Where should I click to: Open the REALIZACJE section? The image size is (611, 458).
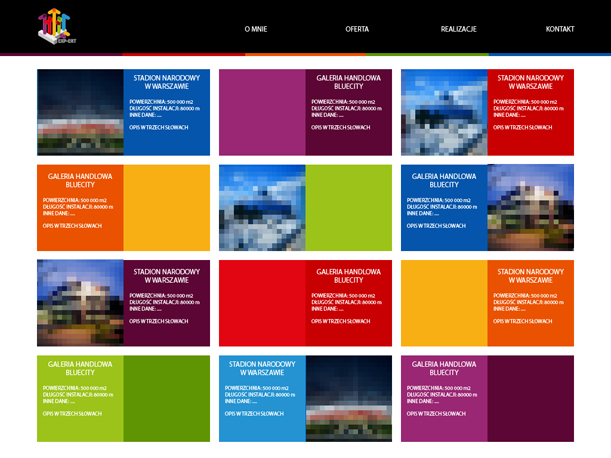[x=458, y=29]
